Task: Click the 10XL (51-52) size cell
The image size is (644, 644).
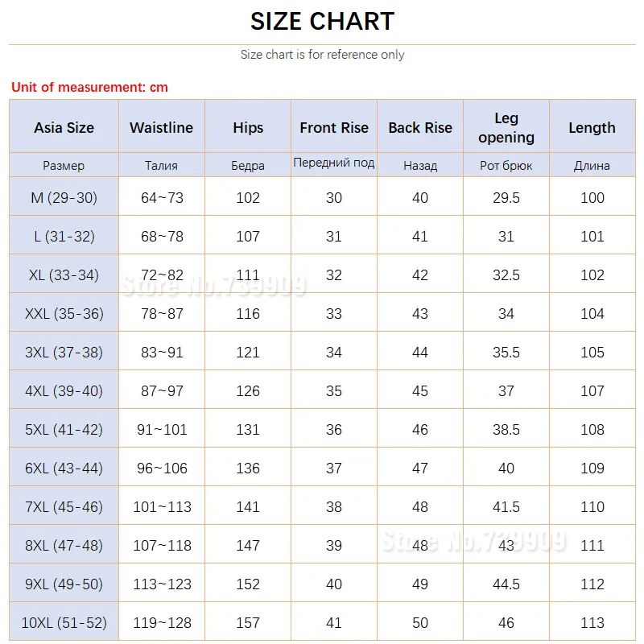Action: (64, 621)
